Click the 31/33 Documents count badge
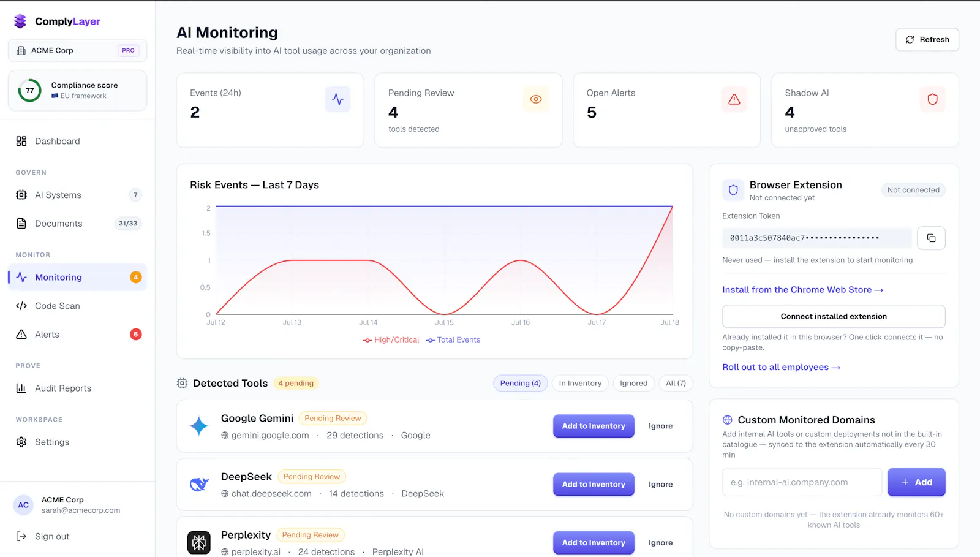The height and width of the screenshot is (557, 980). 128,224
